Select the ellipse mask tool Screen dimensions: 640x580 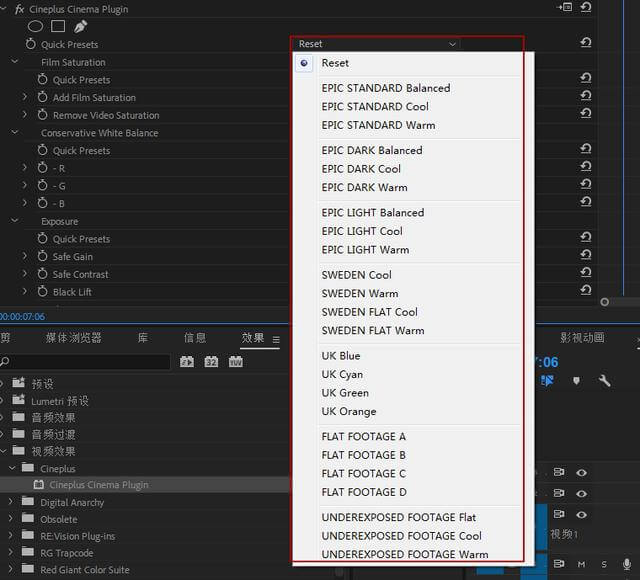coord(35,26)
